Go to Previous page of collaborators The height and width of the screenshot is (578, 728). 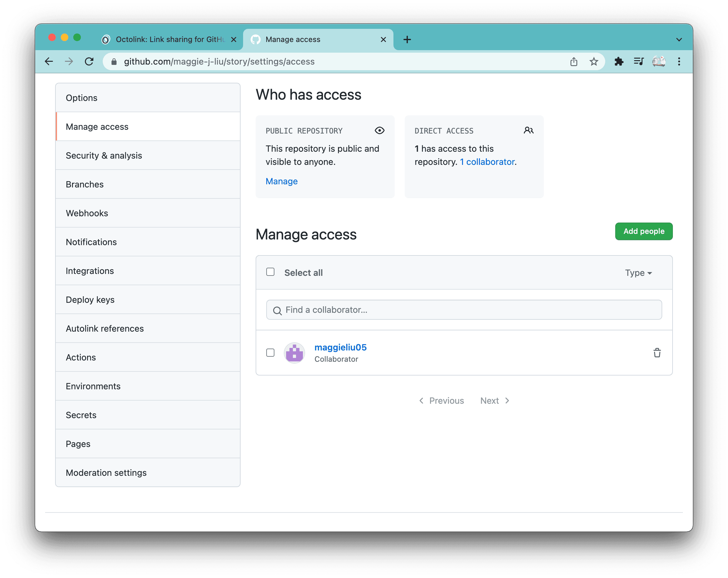(x=441, y=401)
